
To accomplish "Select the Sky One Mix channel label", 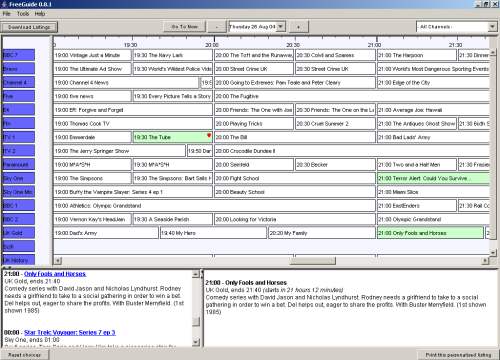I will pos(19,192).
